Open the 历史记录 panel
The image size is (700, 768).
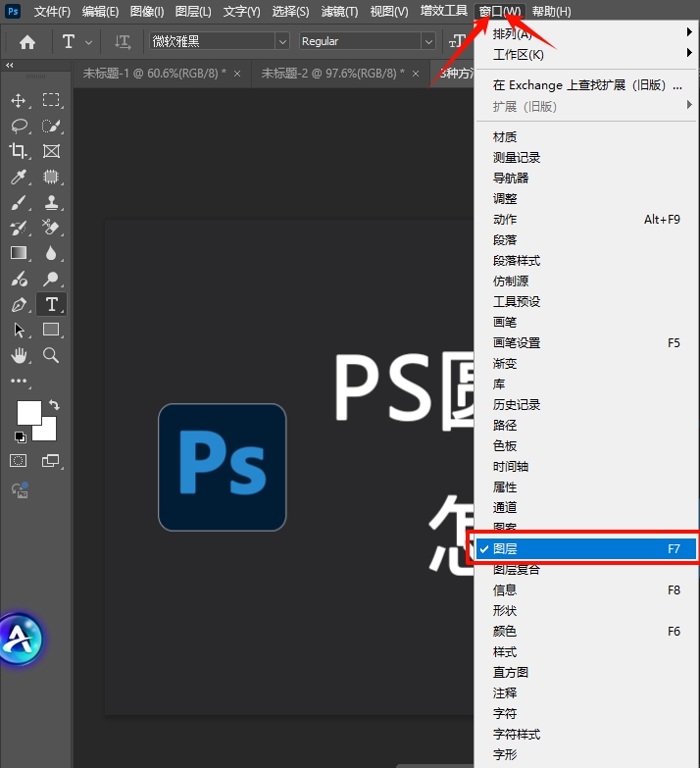586,404
